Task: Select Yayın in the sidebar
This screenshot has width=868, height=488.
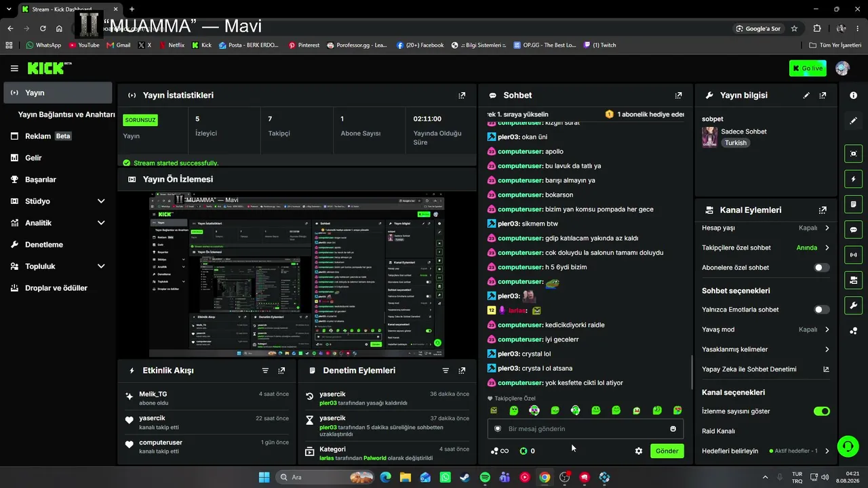Action: pos(58,93)
